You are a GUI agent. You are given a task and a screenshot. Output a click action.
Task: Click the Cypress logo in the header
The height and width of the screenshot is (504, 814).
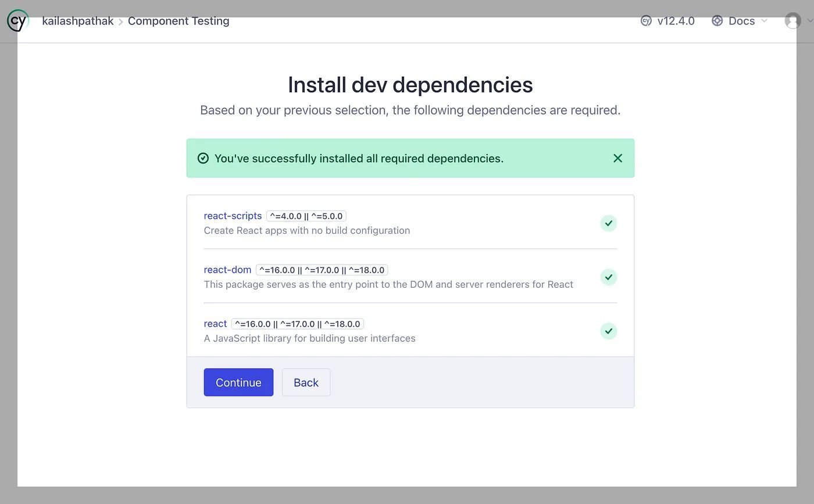point(17,21)
